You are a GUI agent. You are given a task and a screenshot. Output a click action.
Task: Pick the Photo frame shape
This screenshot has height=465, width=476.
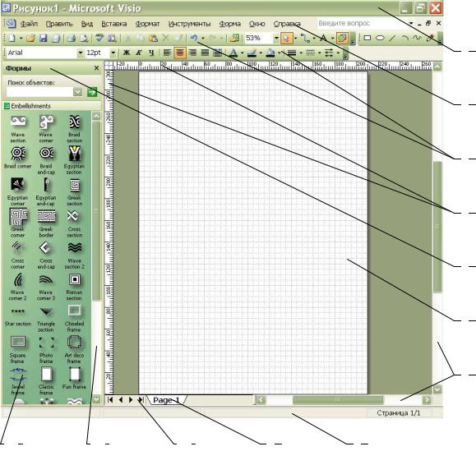pyautogui.click(x=46, y=349)
